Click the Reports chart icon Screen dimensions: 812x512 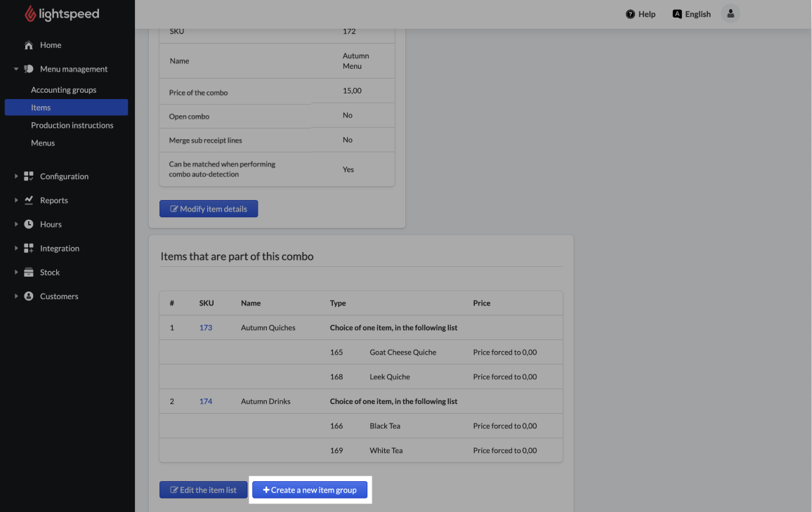(29, 200)
